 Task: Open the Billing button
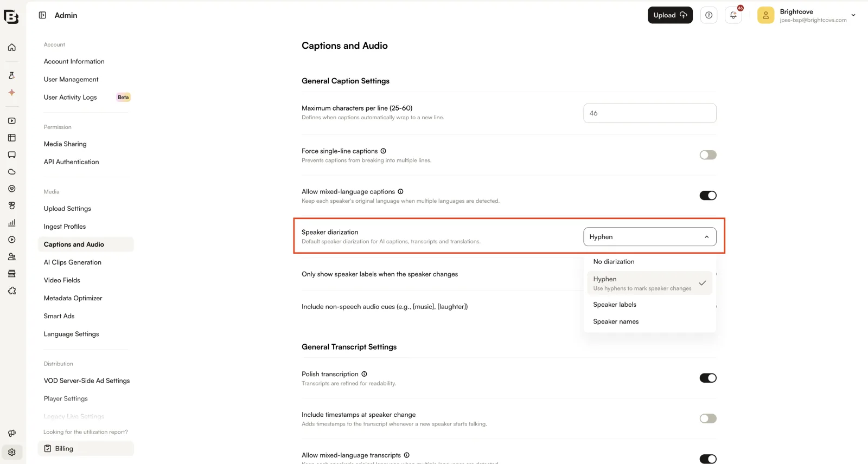pyautogui.click(x=86, y=449)
